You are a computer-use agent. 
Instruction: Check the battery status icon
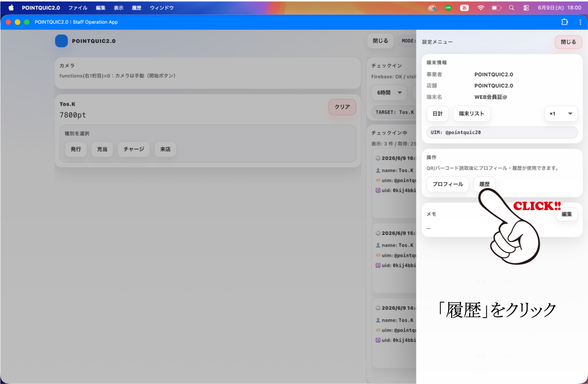click(x=496, y=8)
